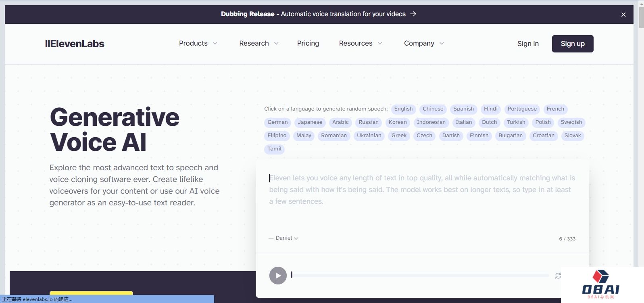
Task: Select the Chinese language chip
Action: (x=433, y=109)
